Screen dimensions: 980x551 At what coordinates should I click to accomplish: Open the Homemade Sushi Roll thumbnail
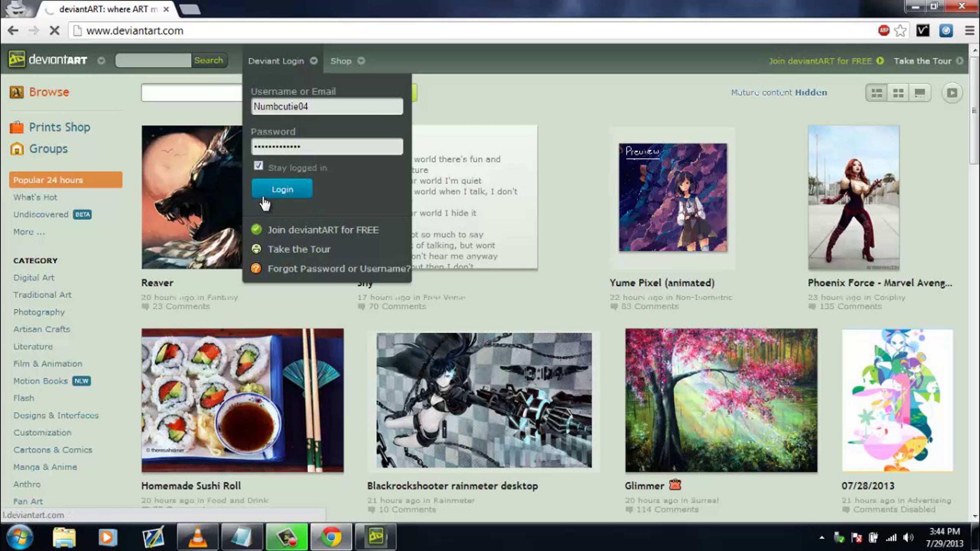(x=243, y=400)
